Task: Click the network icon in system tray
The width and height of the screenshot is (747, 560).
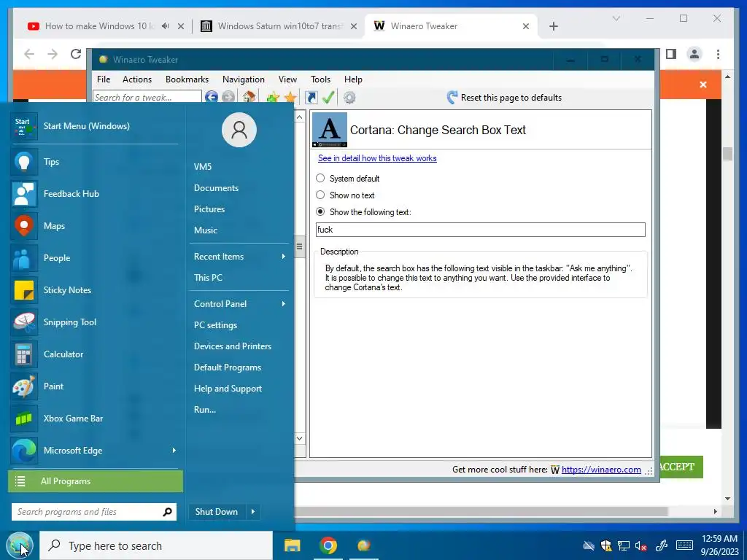Action: click(x=623, y=545)
